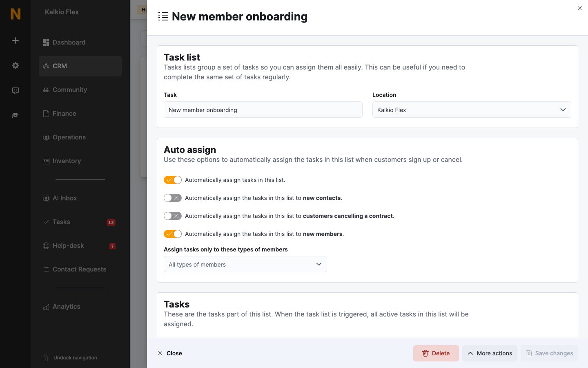This screenshot has width=588, height=368.
Task: Click the Help-desk lifebuoy icon
Action: 46,246
